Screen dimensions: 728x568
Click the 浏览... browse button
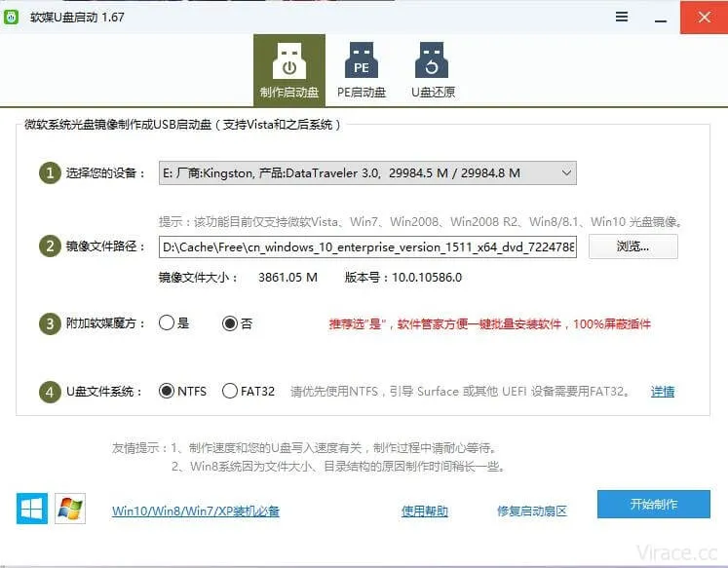(633, 246)
